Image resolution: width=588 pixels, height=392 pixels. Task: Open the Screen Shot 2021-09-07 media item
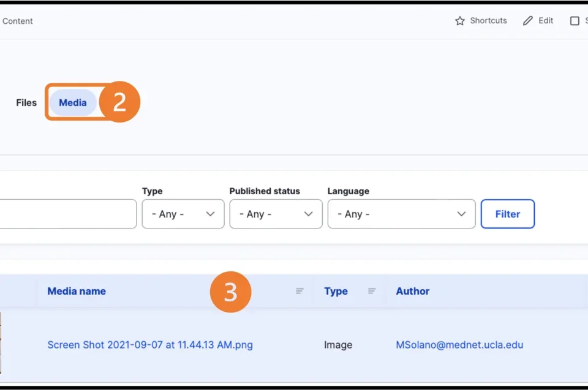[x=149, y=345]
